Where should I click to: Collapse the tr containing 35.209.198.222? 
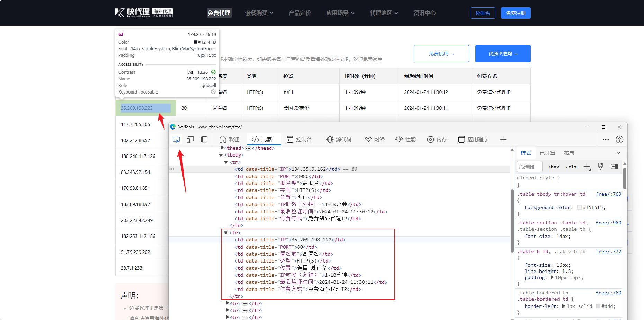[226, 233]
